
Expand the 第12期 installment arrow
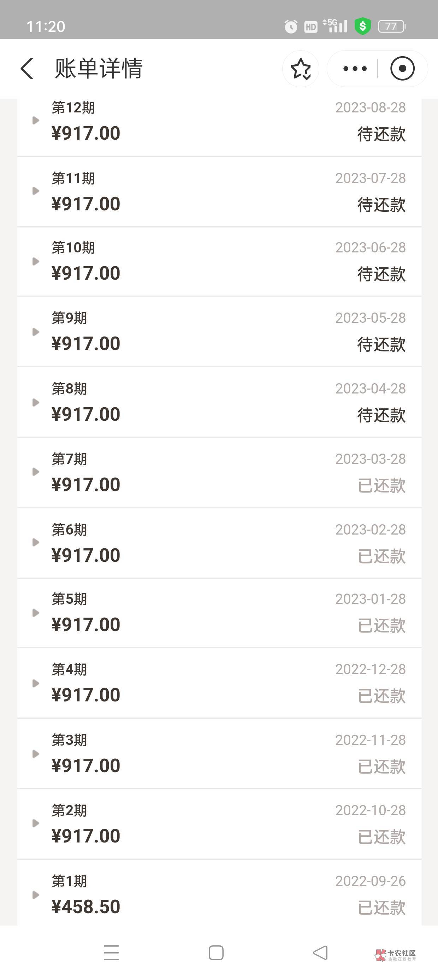pos(36,121)
